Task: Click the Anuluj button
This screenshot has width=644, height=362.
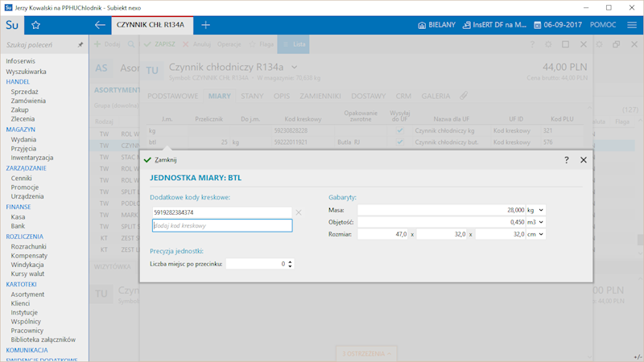Action: pyautogui.click(x=196, y=44)
